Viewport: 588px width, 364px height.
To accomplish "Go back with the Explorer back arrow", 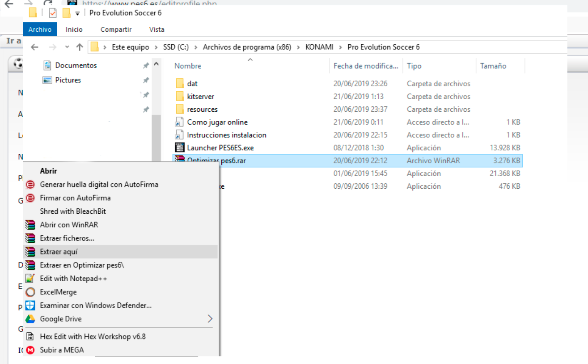I will [x=34, y=47].
